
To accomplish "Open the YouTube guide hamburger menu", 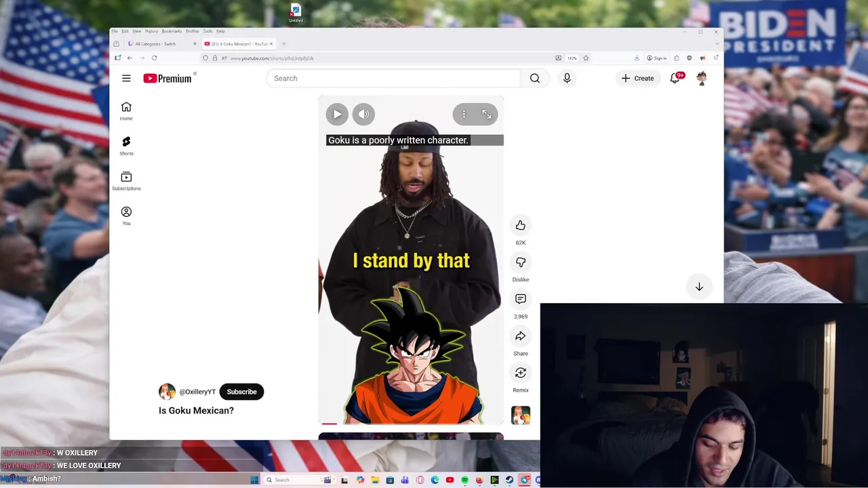I will point(126,79).
